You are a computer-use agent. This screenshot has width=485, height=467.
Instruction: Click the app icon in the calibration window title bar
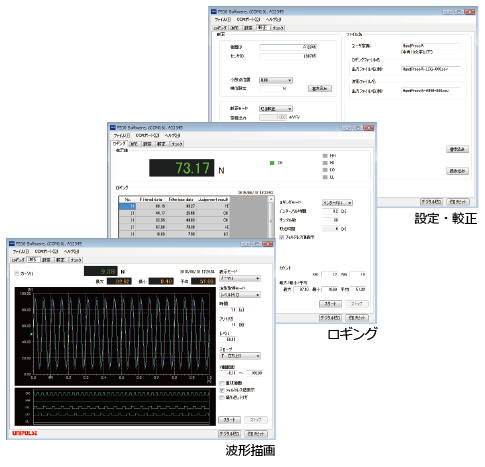(214, 12)
